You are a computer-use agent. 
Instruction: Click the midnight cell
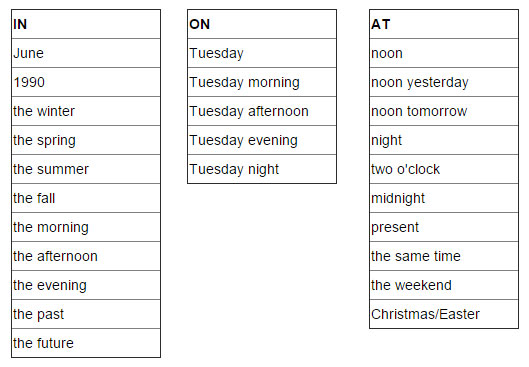point(444,198)
